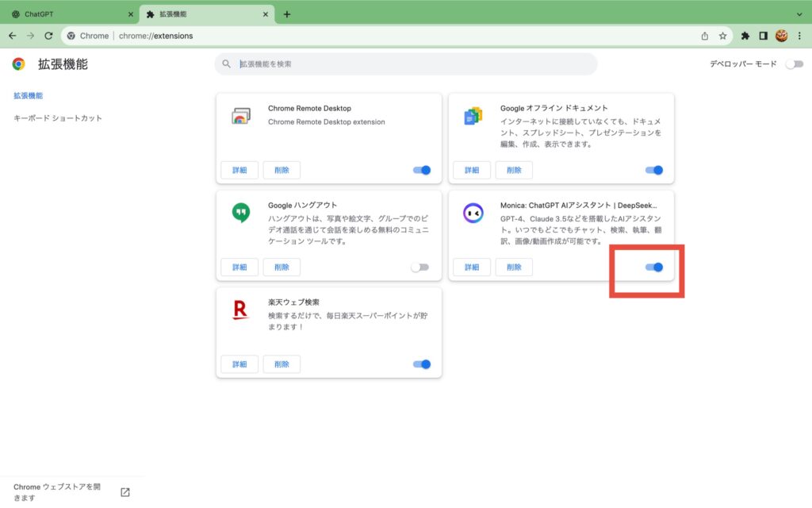Click the browser forward arrow
Viewport: 812px width, 508px height.
(x=31, y=36)
